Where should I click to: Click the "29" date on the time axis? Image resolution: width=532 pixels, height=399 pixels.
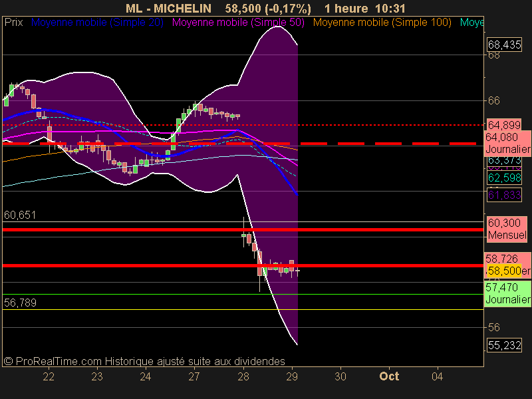(292, 376)
